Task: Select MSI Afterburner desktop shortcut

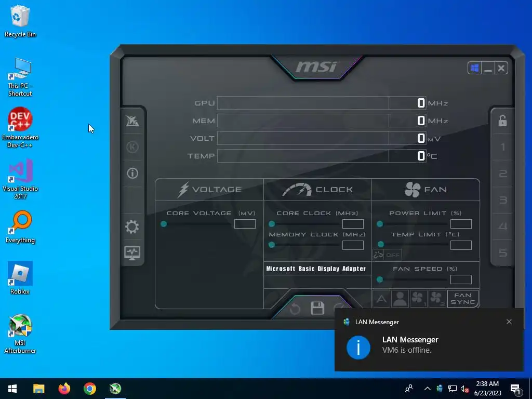Action: pos(20,334)
